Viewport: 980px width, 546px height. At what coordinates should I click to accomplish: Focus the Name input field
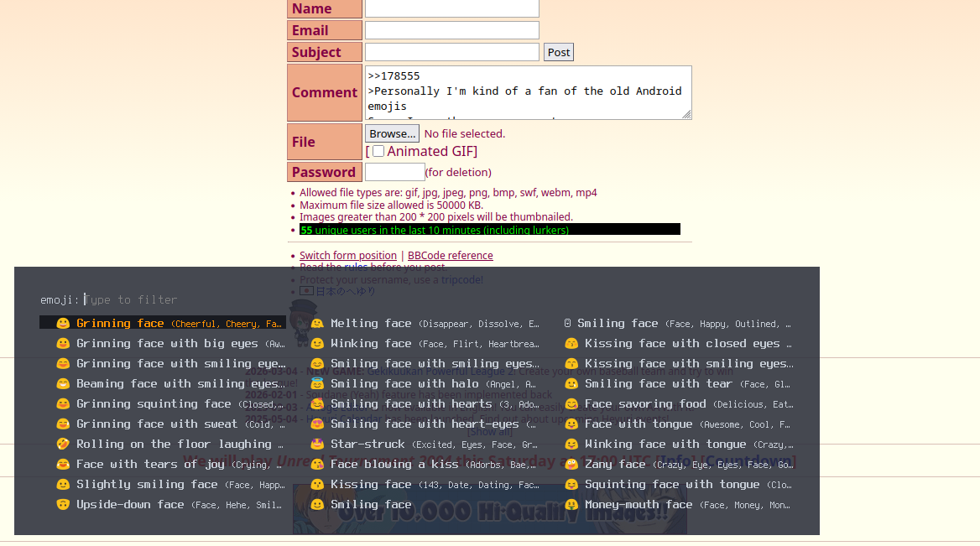tap(451, 8)
